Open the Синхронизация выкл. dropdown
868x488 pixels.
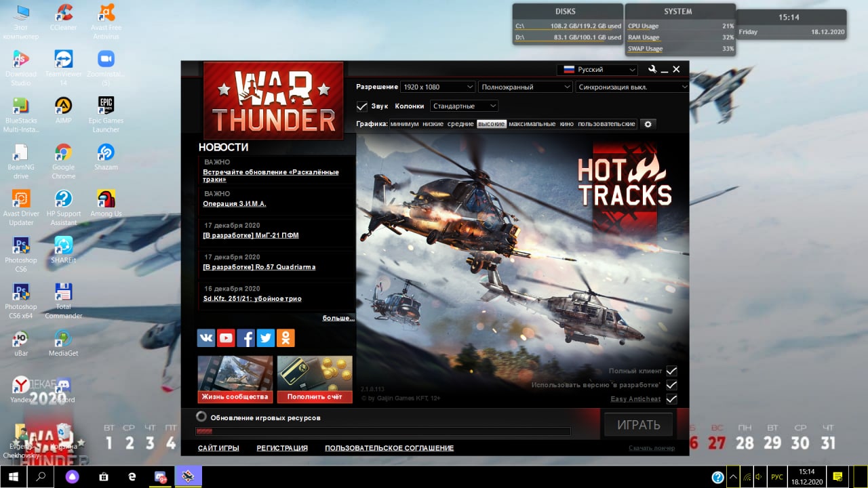[x=632, y=87]
